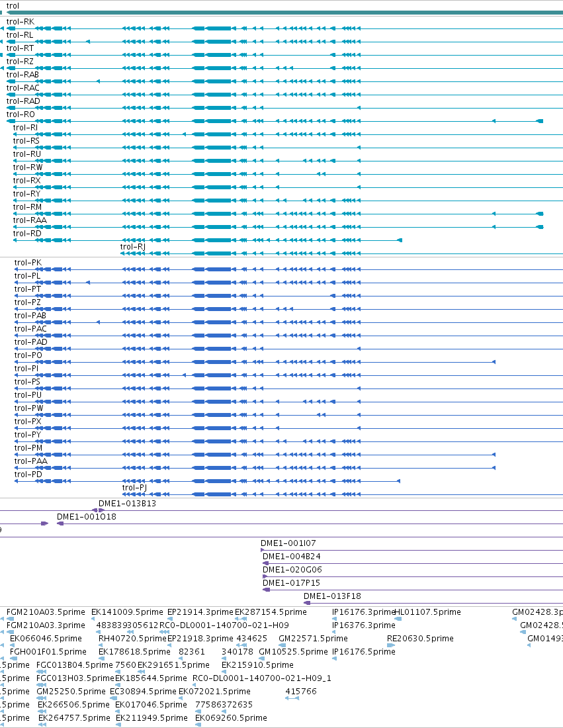Choose transcript label trol-RW

click(28, 167)
